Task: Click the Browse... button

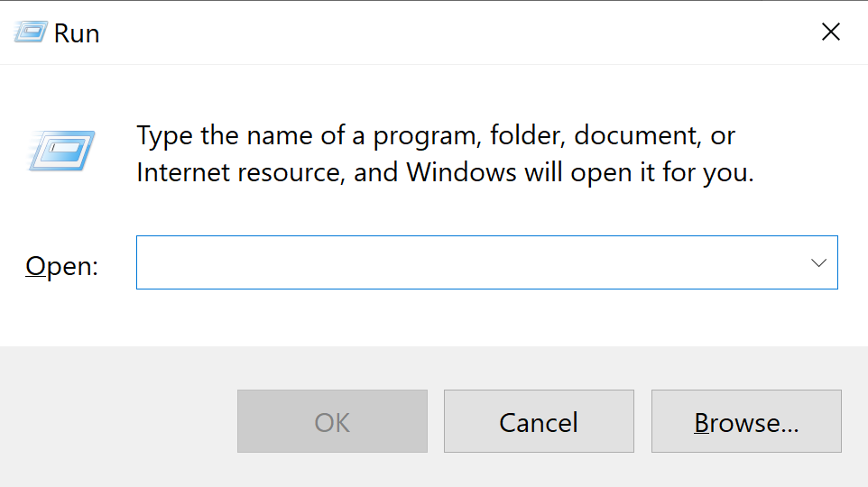Action: (746, 421)
